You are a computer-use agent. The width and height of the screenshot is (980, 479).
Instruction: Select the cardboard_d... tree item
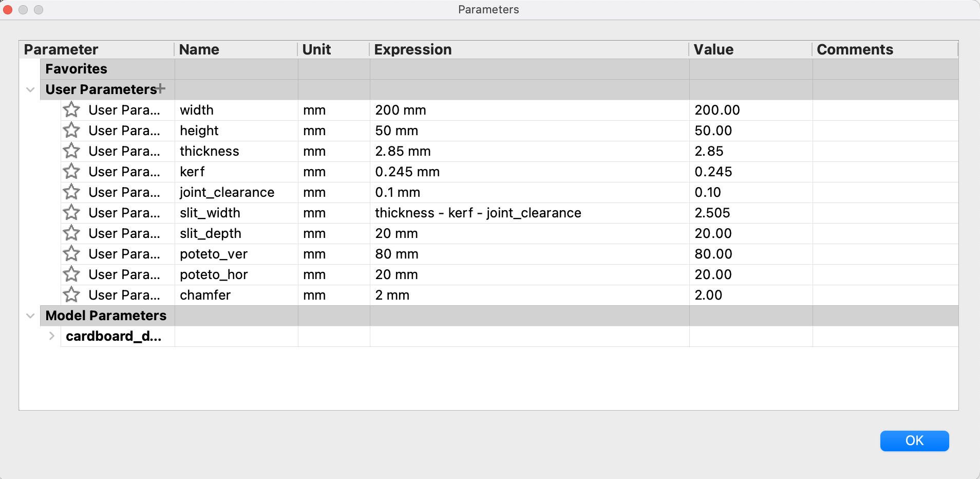point(114,336)
